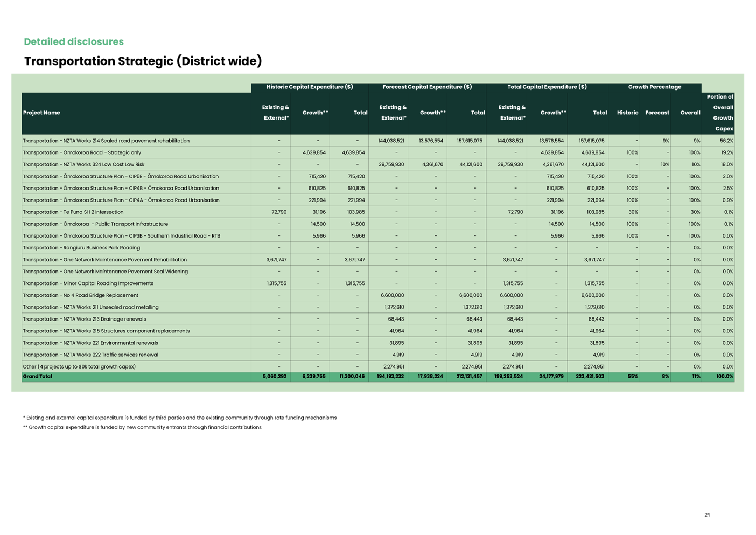Click the No 4 Road Bridge Replacement row
The height and width of the screenshot is (535, 756).
[80, 295]
